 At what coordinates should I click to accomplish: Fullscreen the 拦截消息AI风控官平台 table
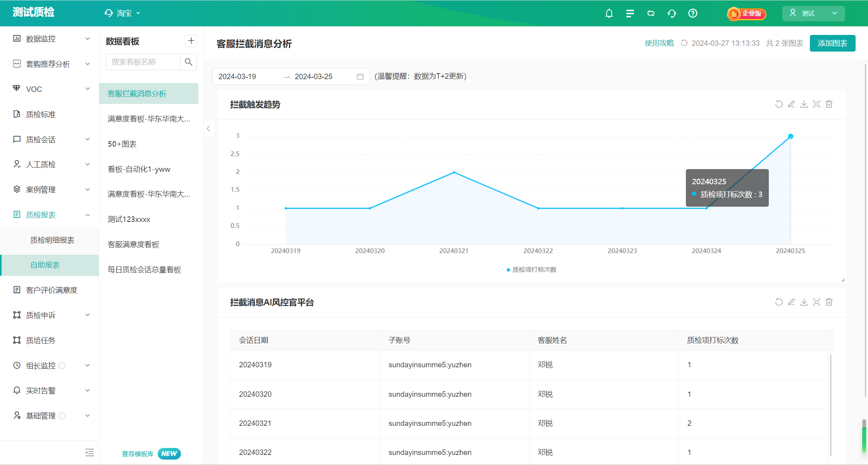coord(816,302)
